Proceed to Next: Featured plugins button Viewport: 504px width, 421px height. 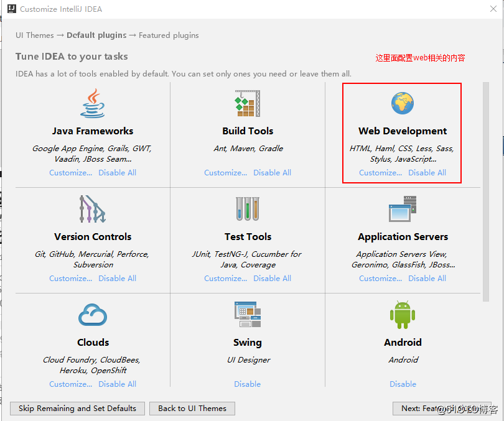(x=442, y=409)
